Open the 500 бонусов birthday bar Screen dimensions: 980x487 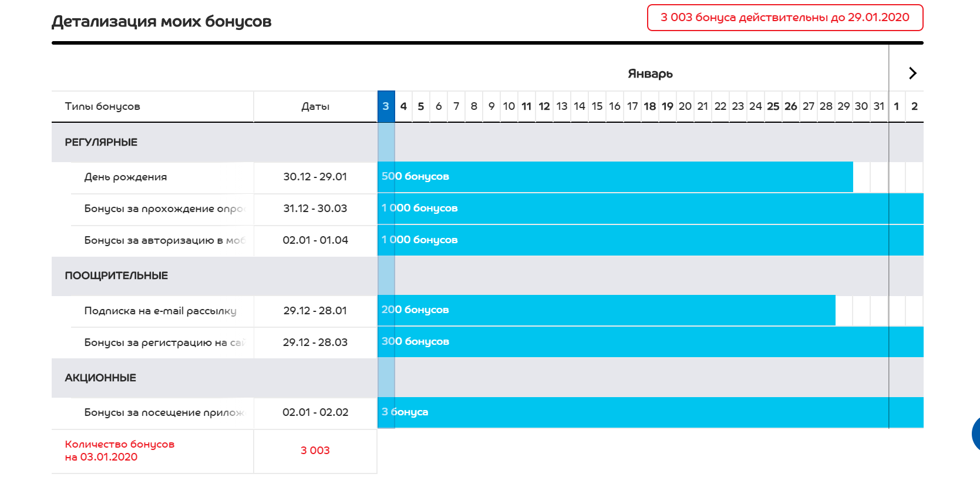point(615,177)
